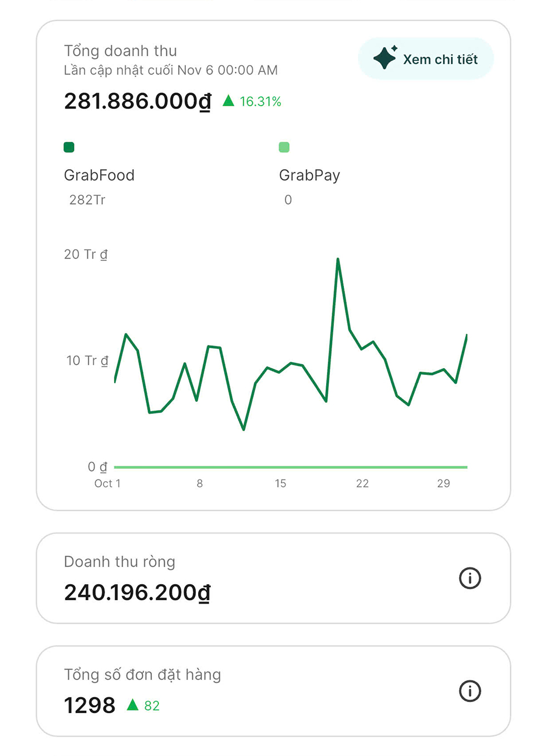
Task: Click the 22 date axis label
Action: click(362, 483)
